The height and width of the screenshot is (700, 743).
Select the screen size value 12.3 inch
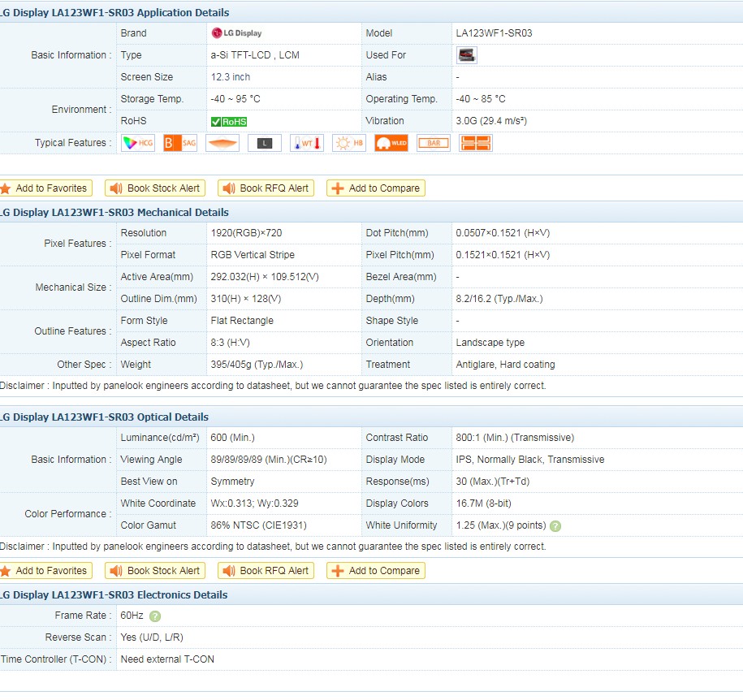[x=231, y=77]
